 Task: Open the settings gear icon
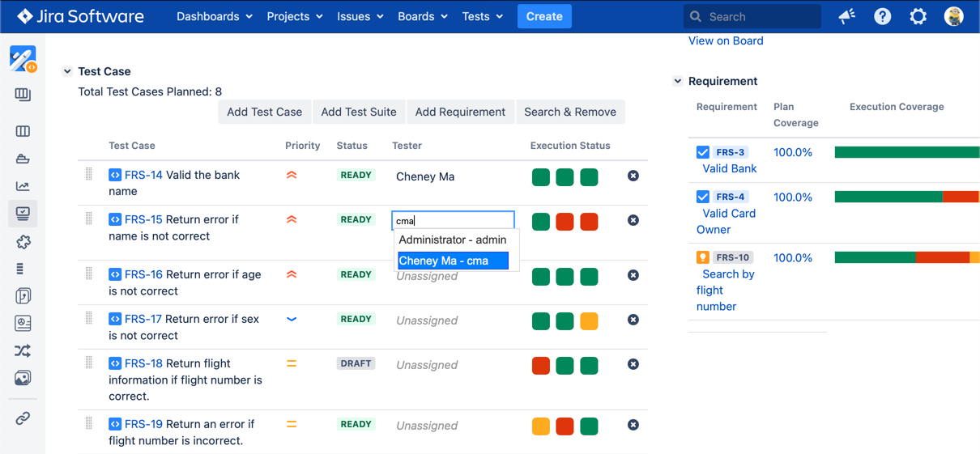click(918, 16)
